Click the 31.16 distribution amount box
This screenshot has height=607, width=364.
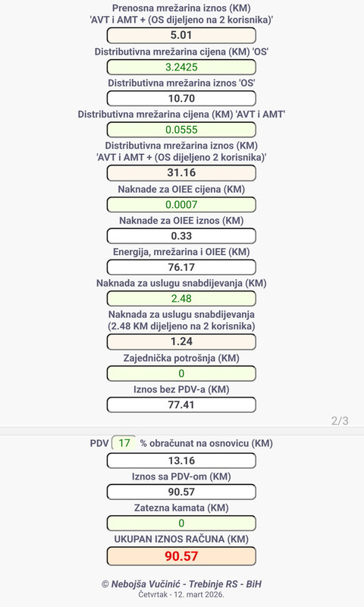click(181, 173)
